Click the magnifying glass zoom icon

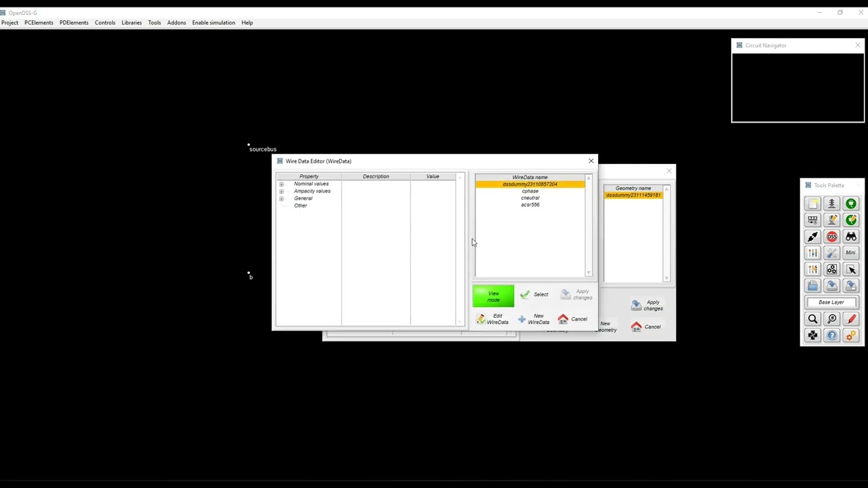point(812,319)
